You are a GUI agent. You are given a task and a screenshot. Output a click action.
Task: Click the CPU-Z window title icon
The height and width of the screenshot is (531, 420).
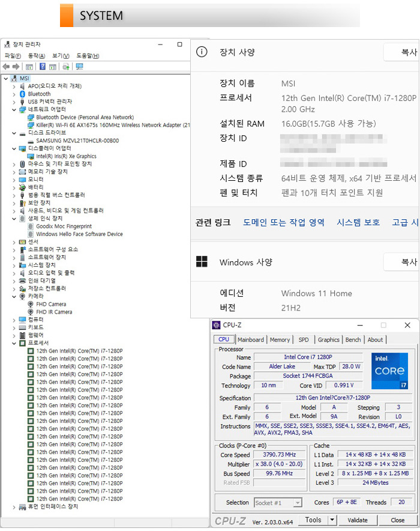point(216,325)
